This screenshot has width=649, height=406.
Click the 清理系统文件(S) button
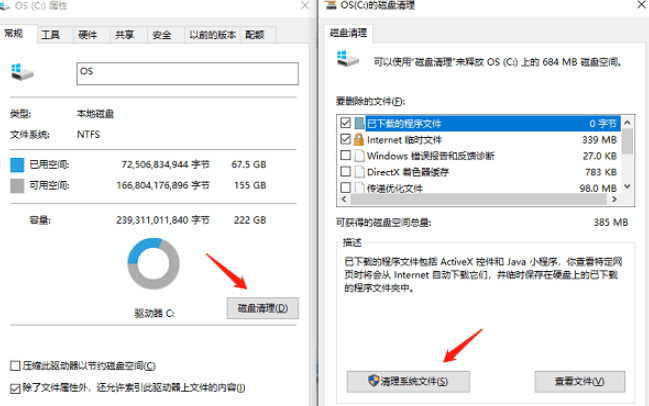pyautogui.click(x=408, y=381)
